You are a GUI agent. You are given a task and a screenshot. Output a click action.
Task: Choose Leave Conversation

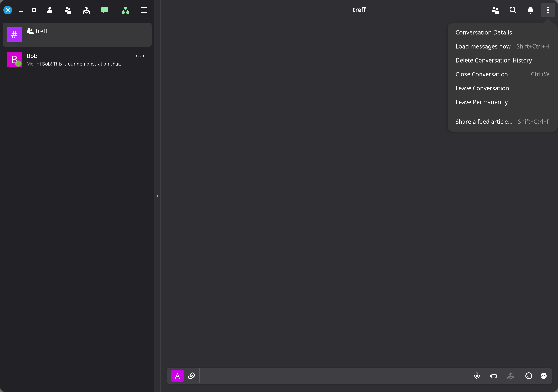click(502, 88)
